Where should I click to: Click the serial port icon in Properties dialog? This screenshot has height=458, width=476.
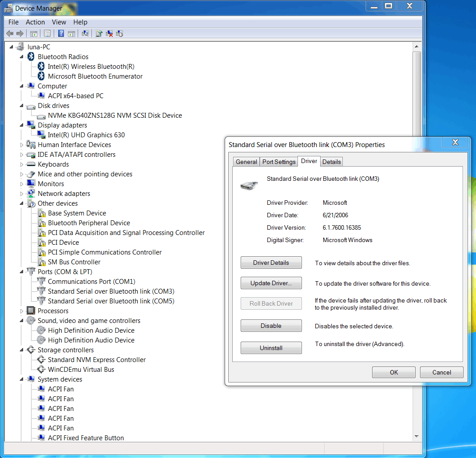pyautogui.click(x=249, y=185)
